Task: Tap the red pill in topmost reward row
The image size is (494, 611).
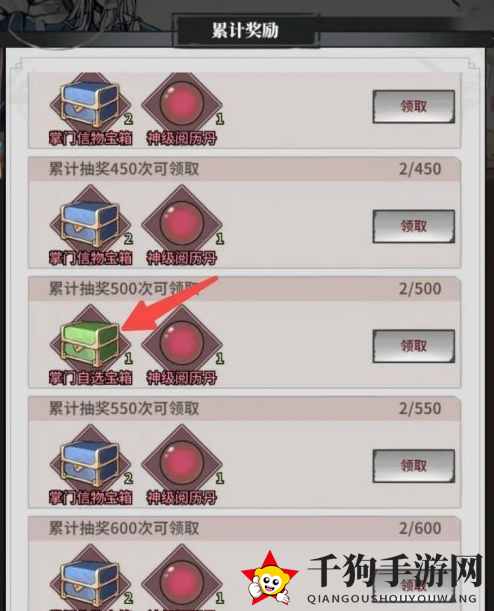Action: [x=182, y=103]
